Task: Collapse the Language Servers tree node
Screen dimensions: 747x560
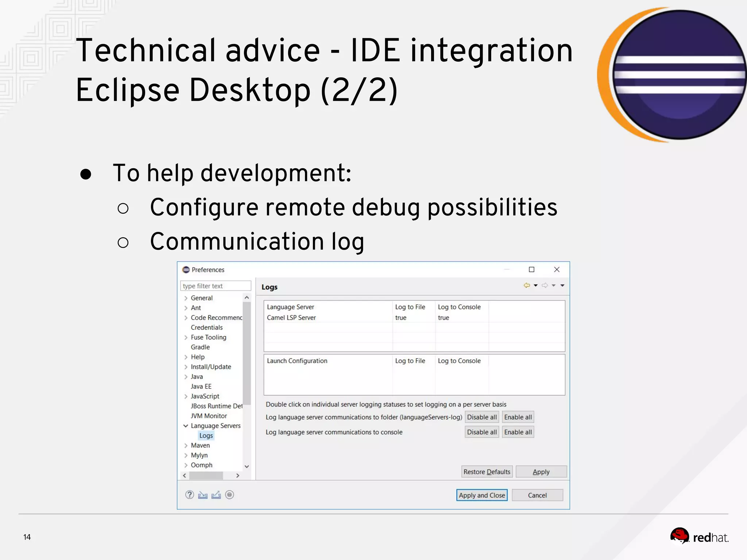Action: click(186, 426)
